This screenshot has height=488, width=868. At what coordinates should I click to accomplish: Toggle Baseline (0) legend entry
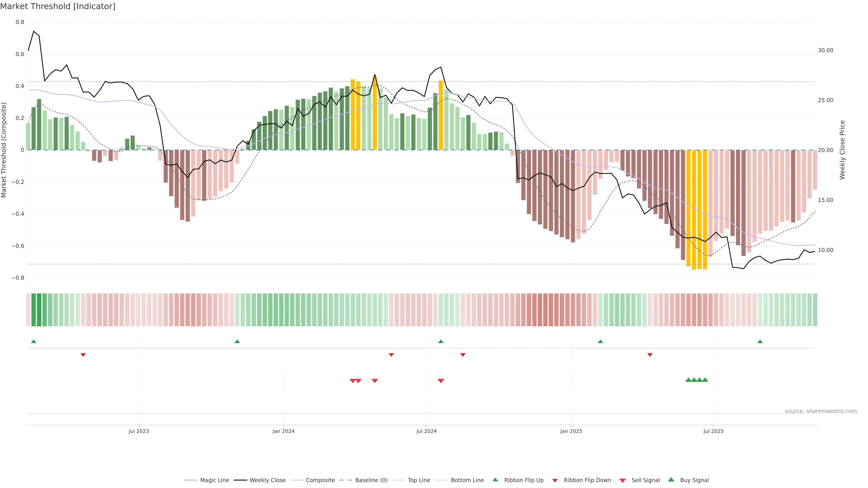[x=371, y=480]
